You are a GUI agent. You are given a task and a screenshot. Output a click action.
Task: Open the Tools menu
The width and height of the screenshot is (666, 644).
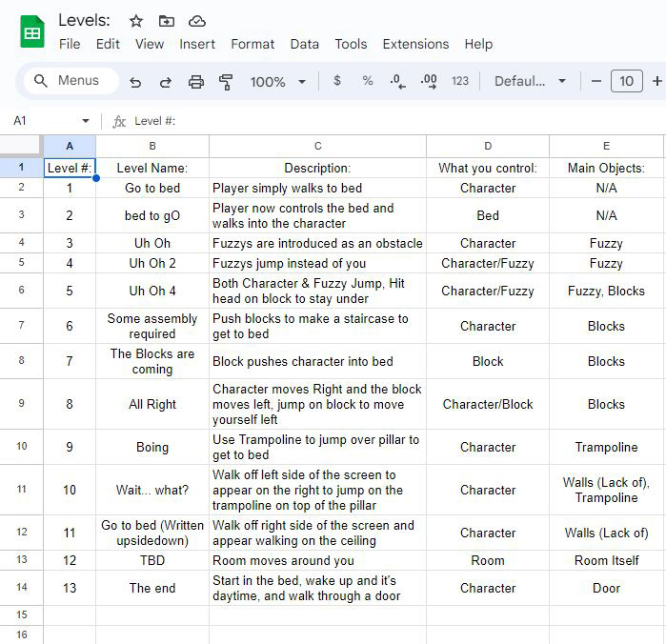(x=351, y=44)
